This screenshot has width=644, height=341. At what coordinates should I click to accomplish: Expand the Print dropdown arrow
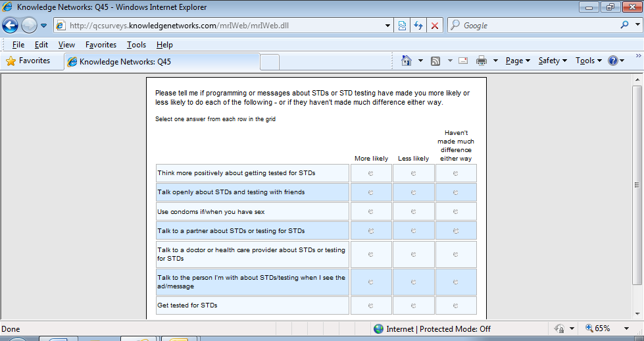[x=496, y=61]
